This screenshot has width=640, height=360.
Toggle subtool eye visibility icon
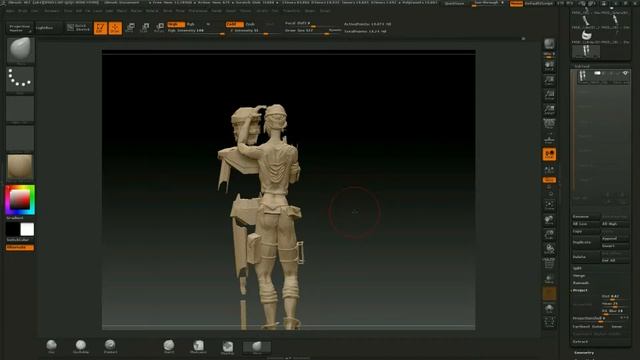(x=625, y=73)
